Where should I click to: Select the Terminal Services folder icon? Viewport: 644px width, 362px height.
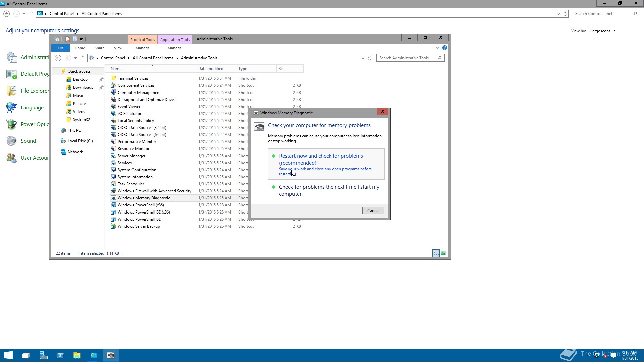click(113, 78)
